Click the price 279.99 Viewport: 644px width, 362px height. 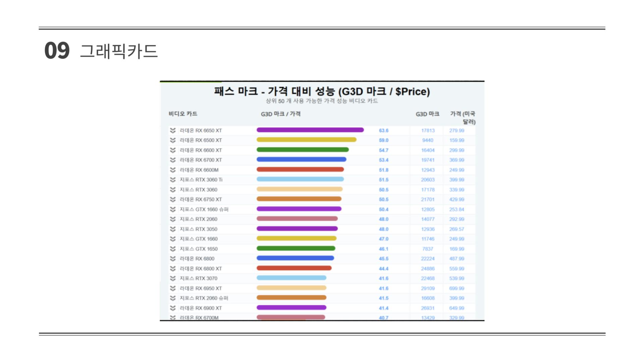457,131
